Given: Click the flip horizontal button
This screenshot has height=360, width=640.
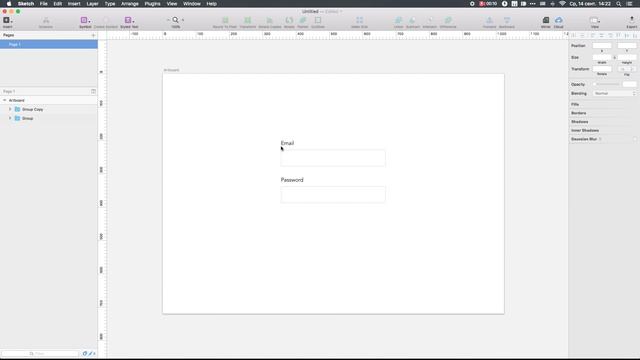Looking at the screenshot, I should pyautogui.click(x=622, y=69).
